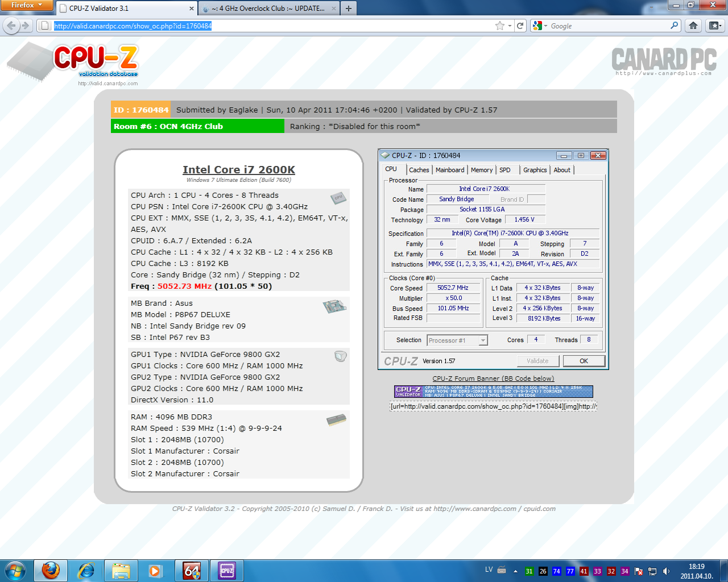The height and width of the screenshot is (582, 728).
Task: Select the Graphics tab in CPU-Z image
Action: pos(535,170)
